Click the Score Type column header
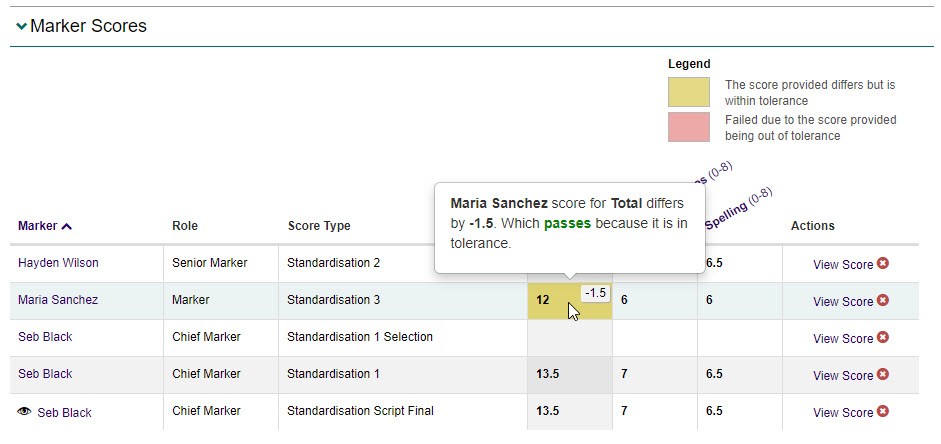 (x=318, y=226)
